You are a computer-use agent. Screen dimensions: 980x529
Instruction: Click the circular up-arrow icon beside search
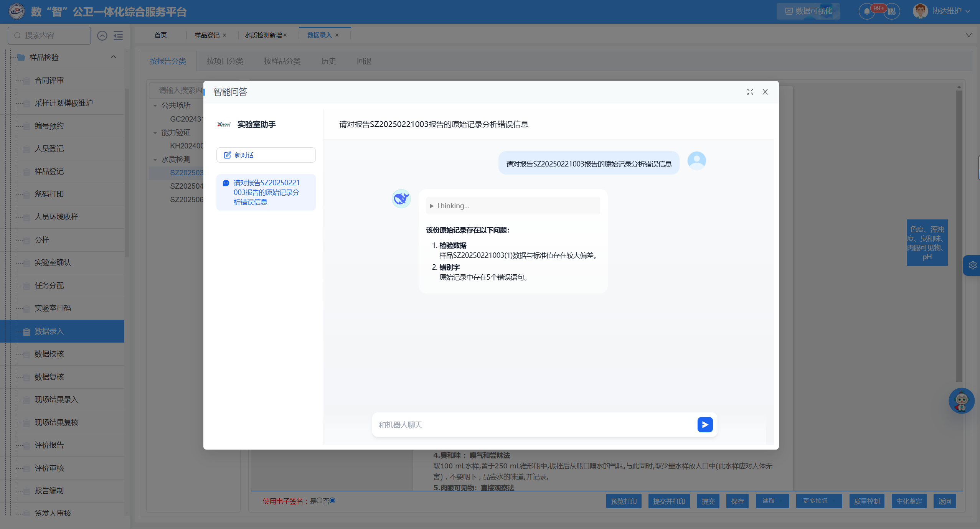(102, 36)
